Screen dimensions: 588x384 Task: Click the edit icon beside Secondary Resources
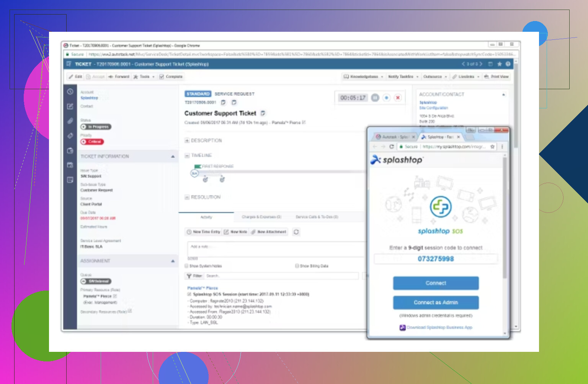click(x=130, y=311)
